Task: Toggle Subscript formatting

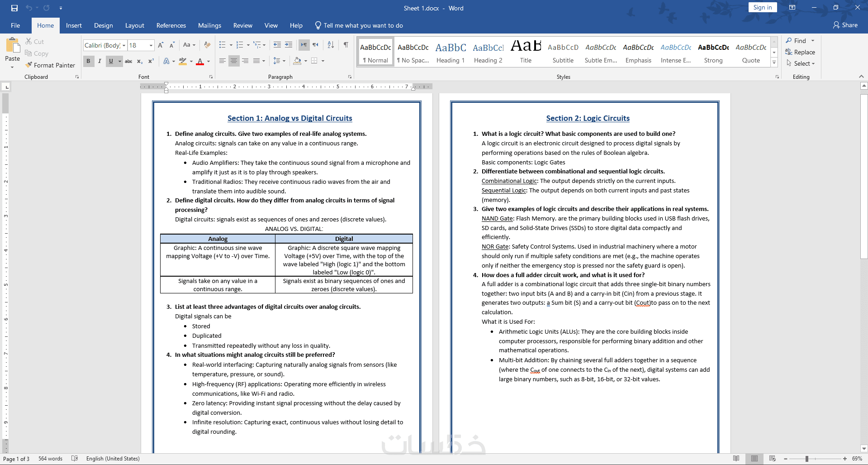Action: pyautogui.click(x=140, y=61)
